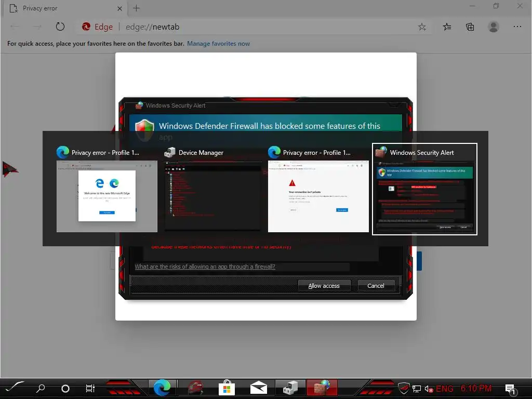Click Cancel button in Security Alert
Screen dimensions: 532x399
click(x=376, y=286)
